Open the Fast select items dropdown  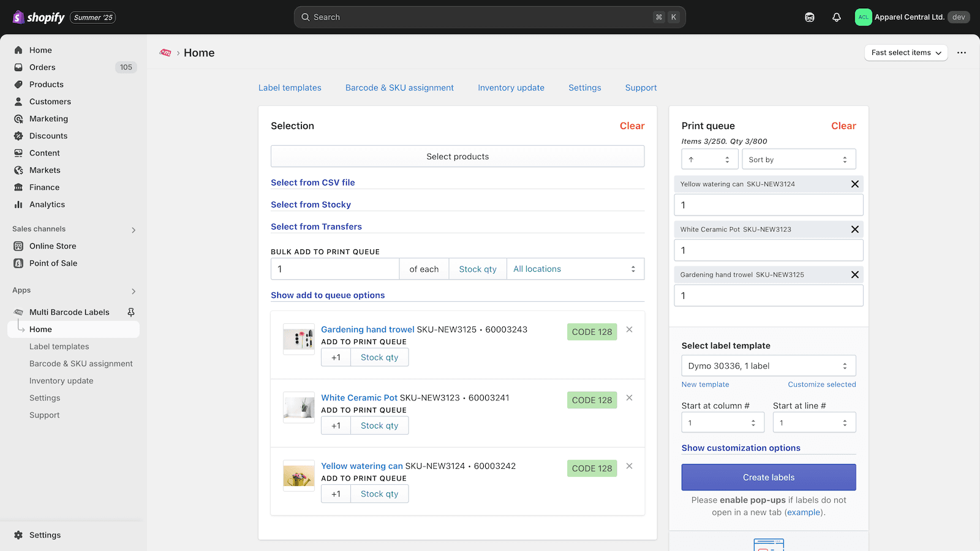[905, 53]
